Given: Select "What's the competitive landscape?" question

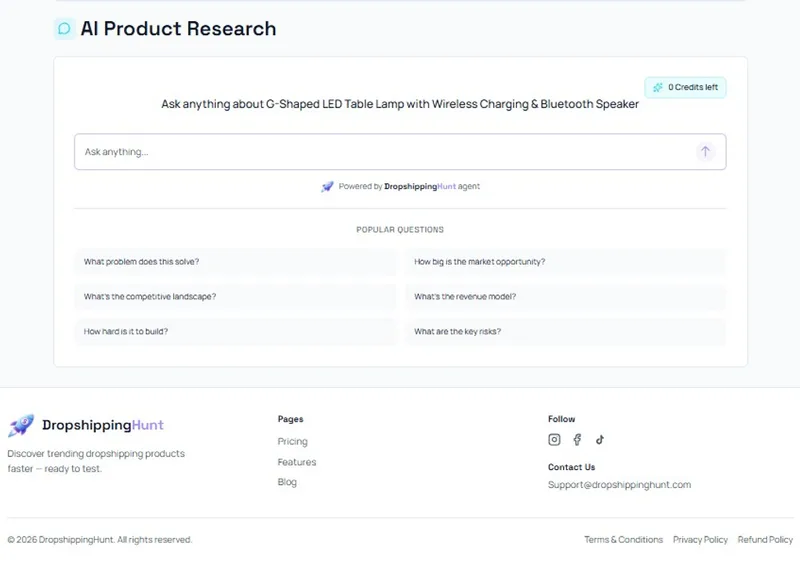Looking at the screenshot, I should (x=235, y=297).
